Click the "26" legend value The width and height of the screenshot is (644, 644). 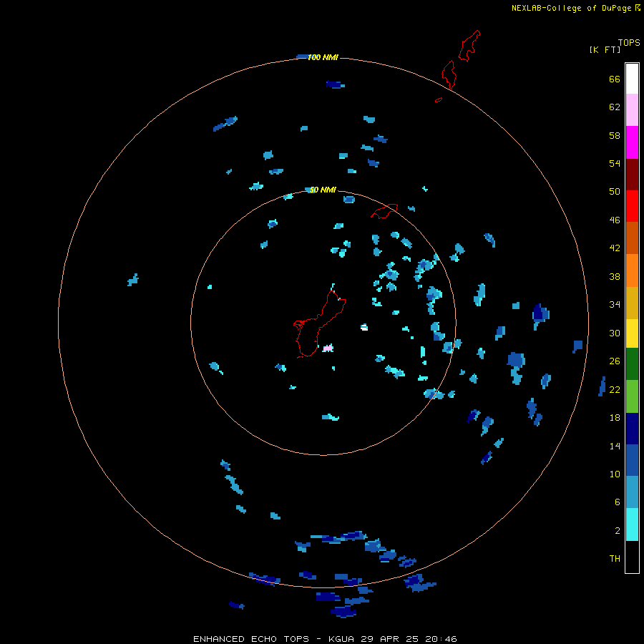[615, 361]
